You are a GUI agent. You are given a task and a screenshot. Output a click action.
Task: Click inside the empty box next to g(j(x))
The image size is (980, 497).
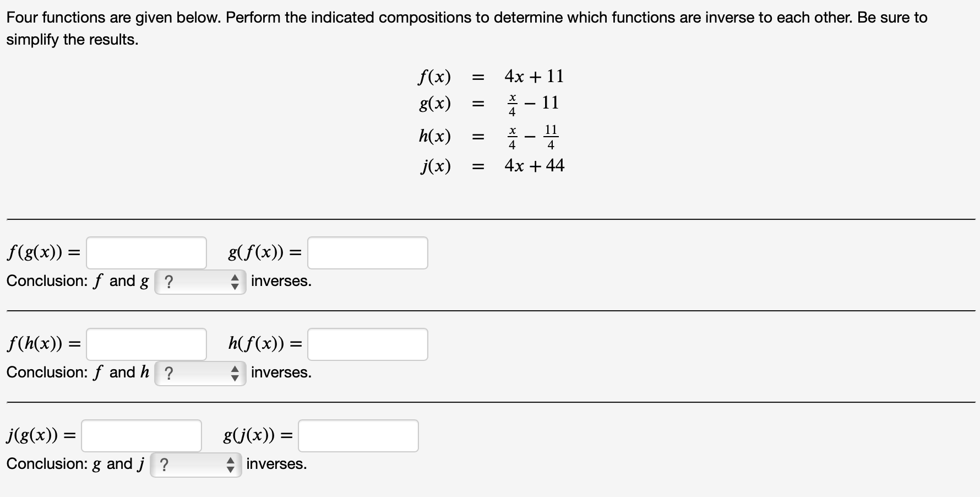pyautogui.click(x=358, y=436)
